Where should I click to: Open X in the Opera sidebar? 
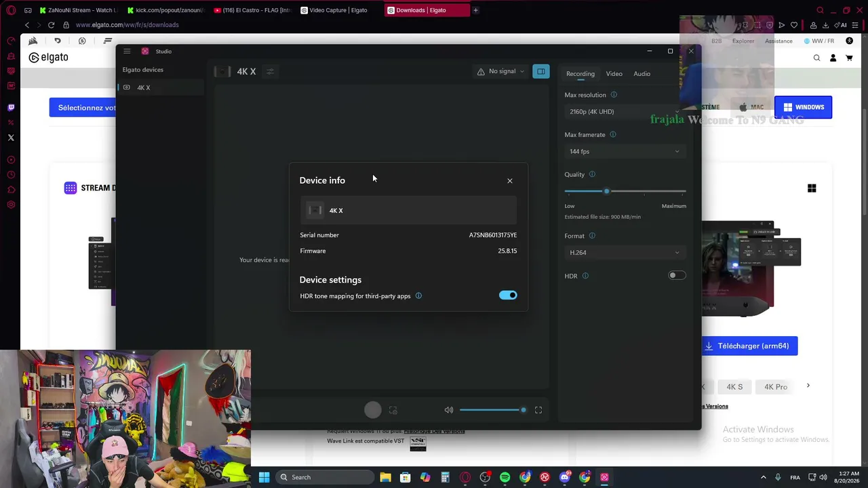(x=11, y=138)
